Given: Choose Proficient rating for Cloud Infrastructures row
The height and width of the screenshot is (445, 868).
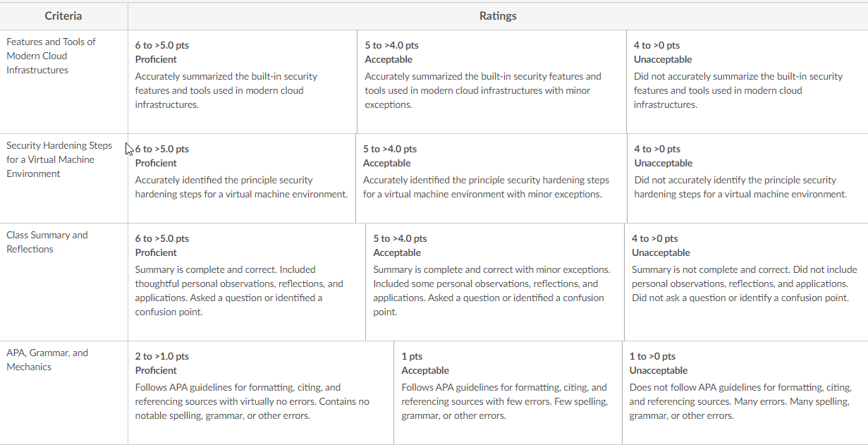Looking at the screenshot, I should point(243,82).
